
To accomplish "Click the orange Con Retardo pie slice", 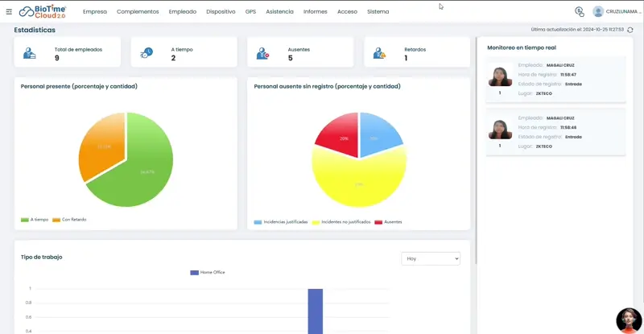I will pyautogui.click(x=103, y=146).
